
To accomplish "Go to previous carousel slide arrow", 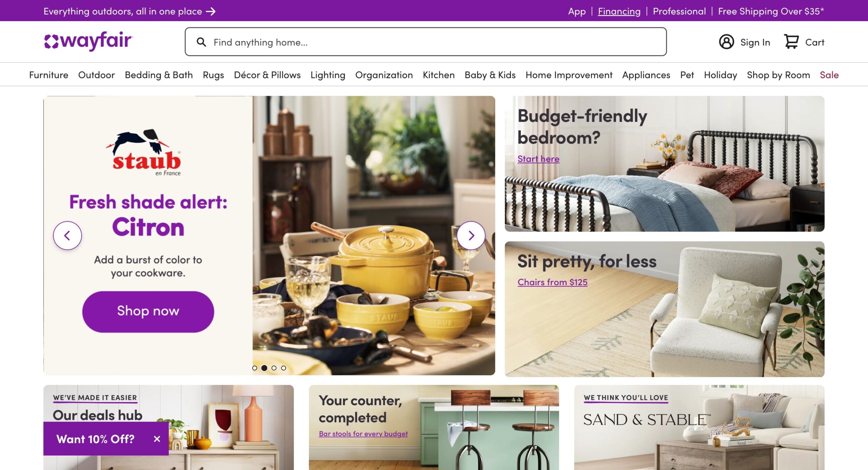I will coord(67,236).
